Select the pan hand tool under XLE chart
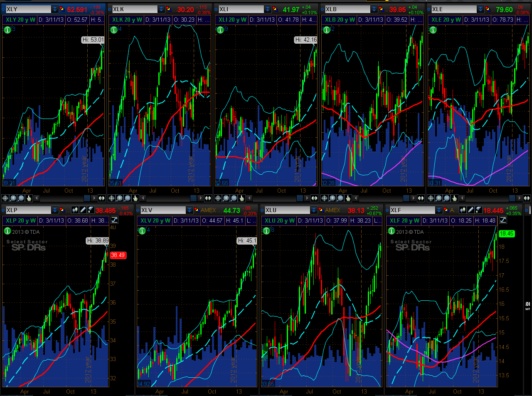Screen dimensions: 532x396 [454, 198]
